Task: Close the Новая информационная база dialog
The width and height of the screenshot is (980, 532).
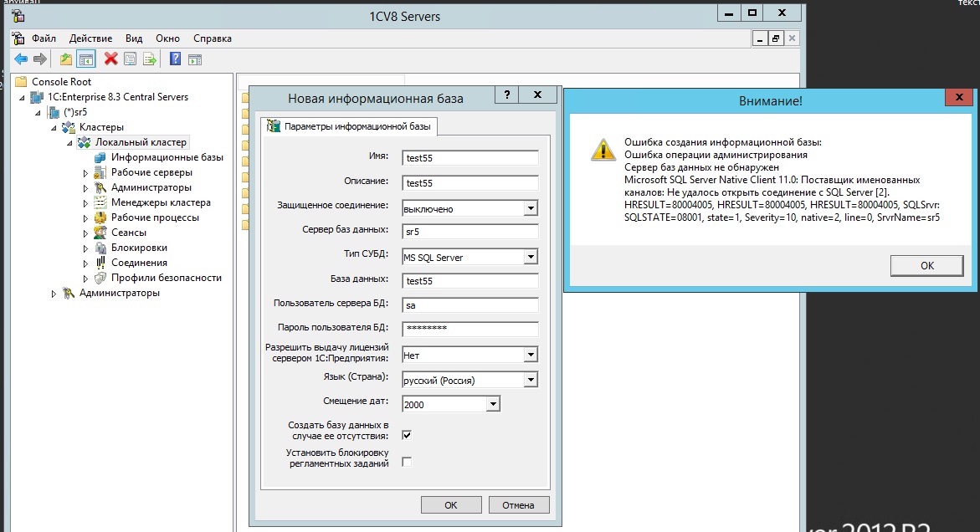Action: [537, 95]
